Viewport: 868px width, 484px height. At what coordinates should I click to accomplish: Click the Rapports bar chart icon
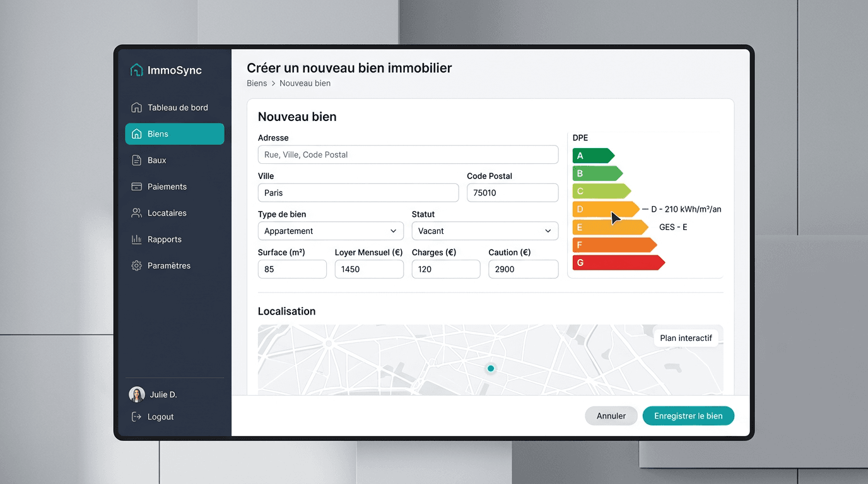click(x=136, y=239)
